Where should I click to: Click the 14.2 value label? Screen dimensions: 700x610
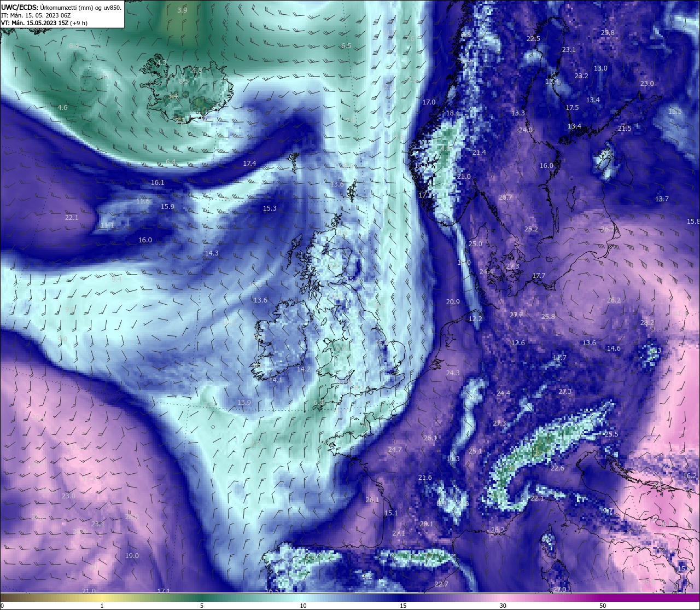(x=304, y=369)
